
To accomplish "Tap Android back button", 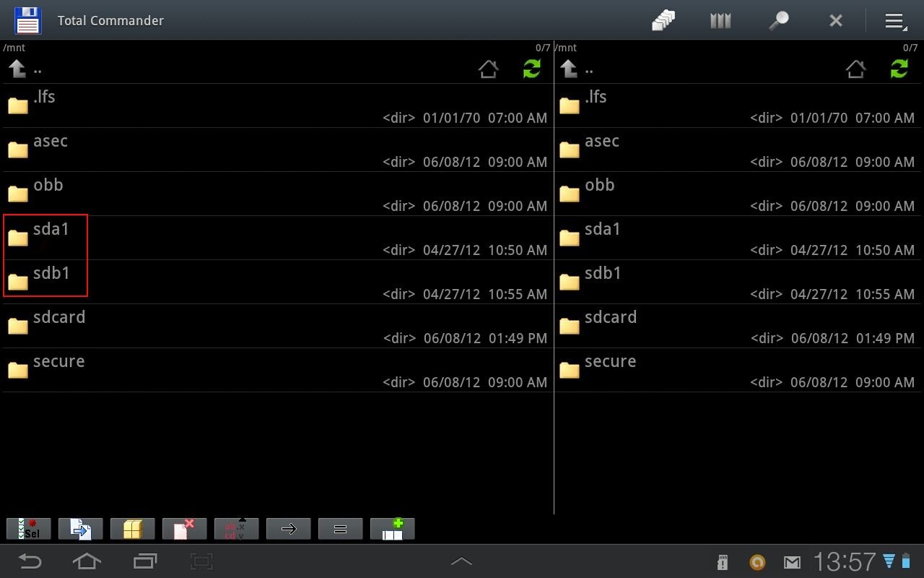I will (30, 561).
